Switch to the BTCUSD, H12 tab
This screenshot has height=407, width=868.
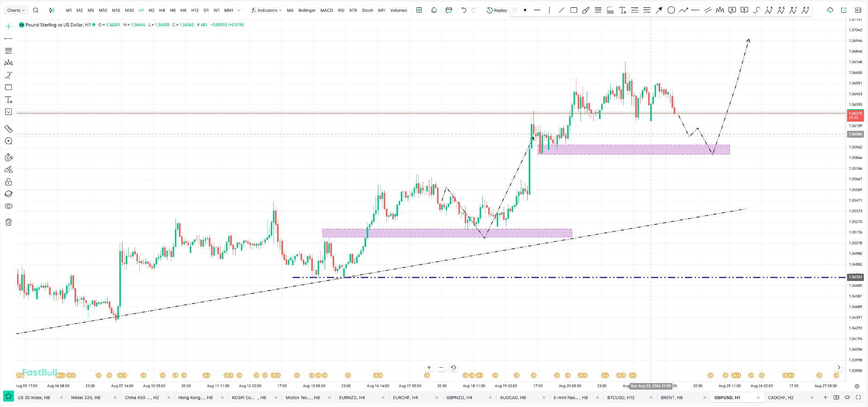(621, 398)
